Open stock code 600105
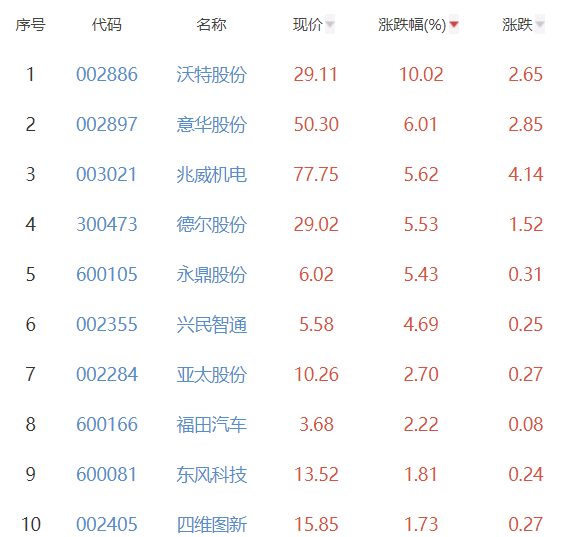 tap(107, 275)
